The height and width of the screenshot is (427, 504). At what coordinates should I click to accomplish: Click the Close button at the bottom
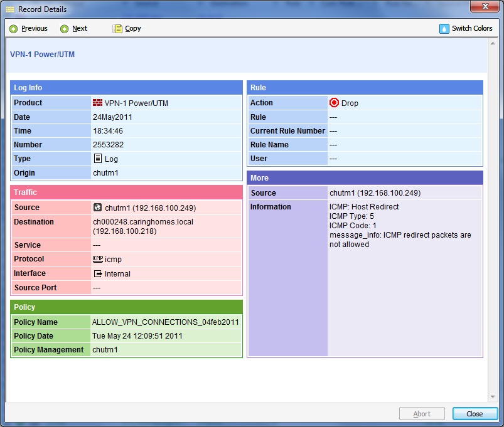[x=475, y=413]
